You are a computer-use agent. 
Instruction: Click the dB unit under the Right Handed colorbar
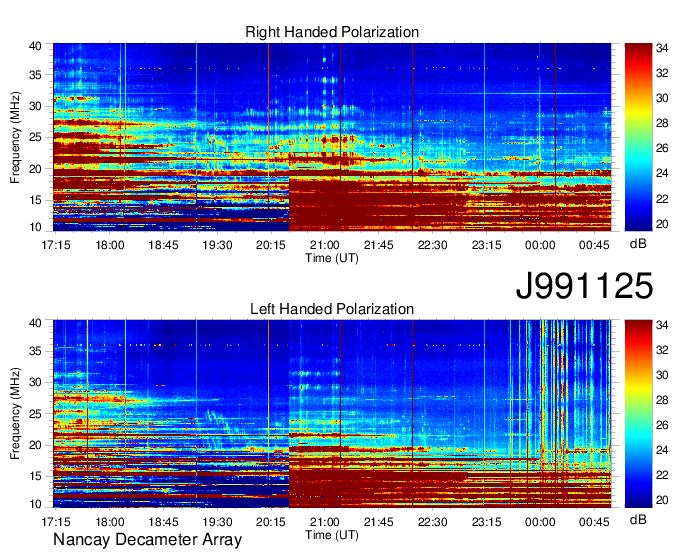pos(638,244)
